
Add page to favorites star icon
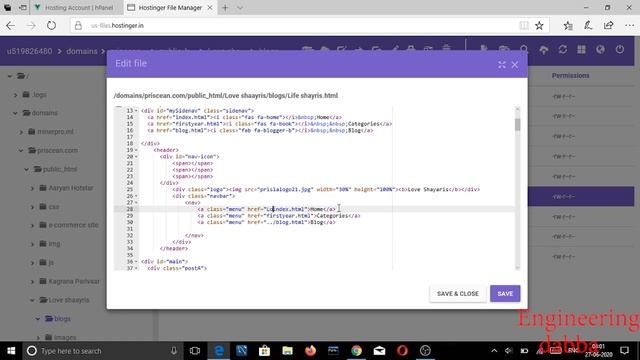coord(539,25)
